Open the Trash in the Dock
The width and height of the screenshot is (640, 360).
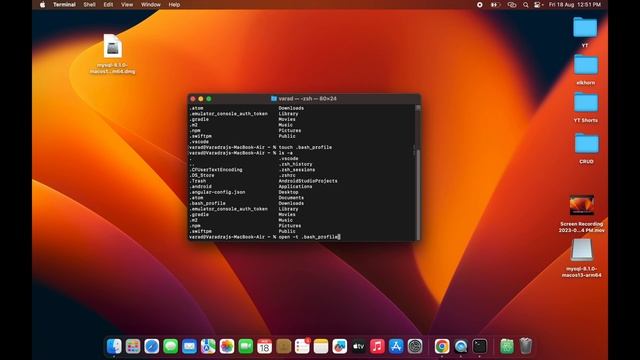pyautogui.click(x=526, y=346)
